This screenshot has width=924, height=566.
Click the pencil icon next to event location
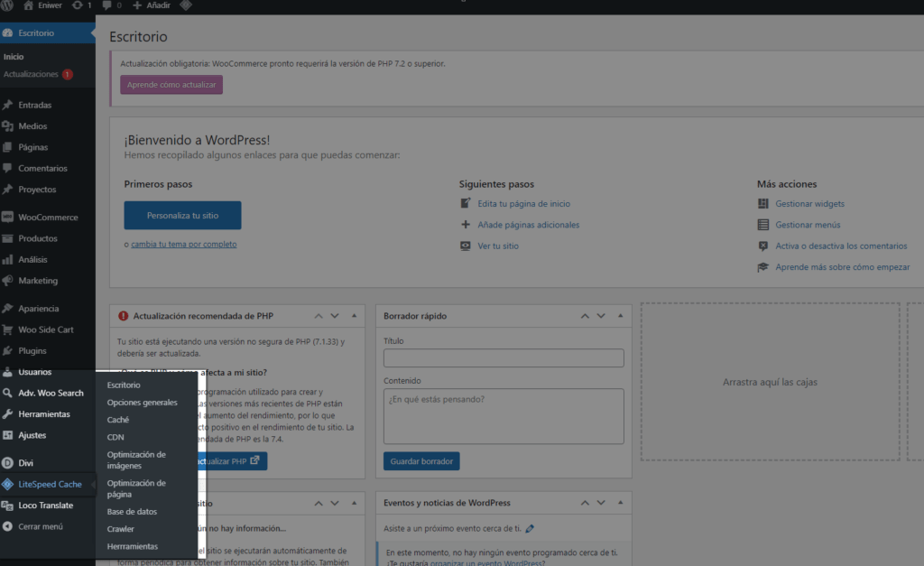(x=530, y=528)
